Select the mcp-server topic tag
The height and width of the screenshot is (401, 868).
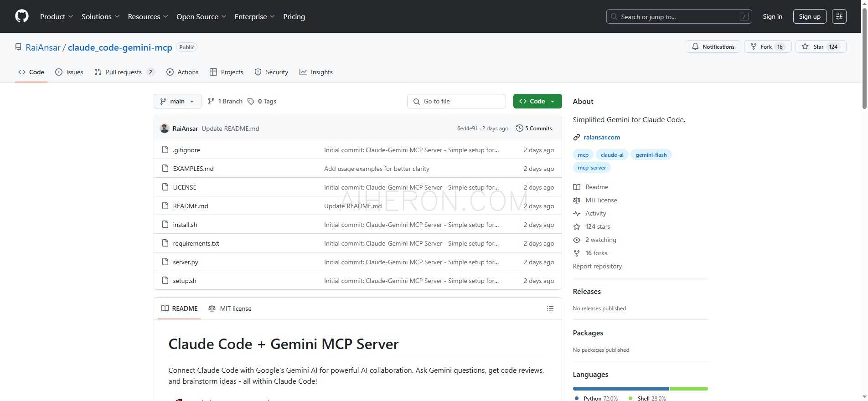(592, 168)
